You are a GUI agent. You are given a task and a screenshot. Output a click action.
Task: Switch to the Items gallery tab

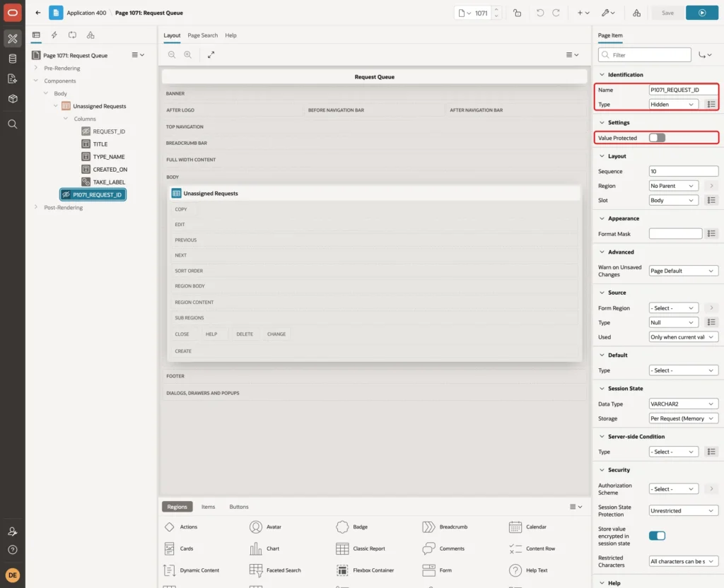pos(208,507)
